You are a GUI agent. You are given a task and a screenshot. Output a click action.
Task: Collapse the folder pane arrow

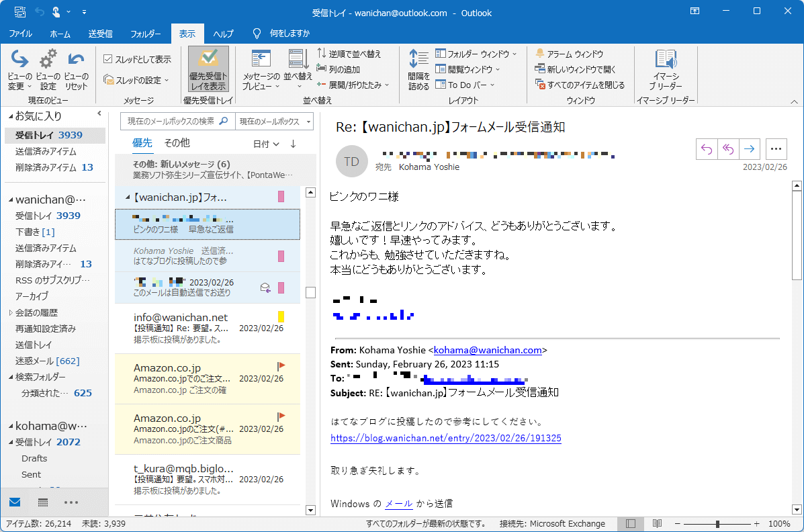coord(99,114)
